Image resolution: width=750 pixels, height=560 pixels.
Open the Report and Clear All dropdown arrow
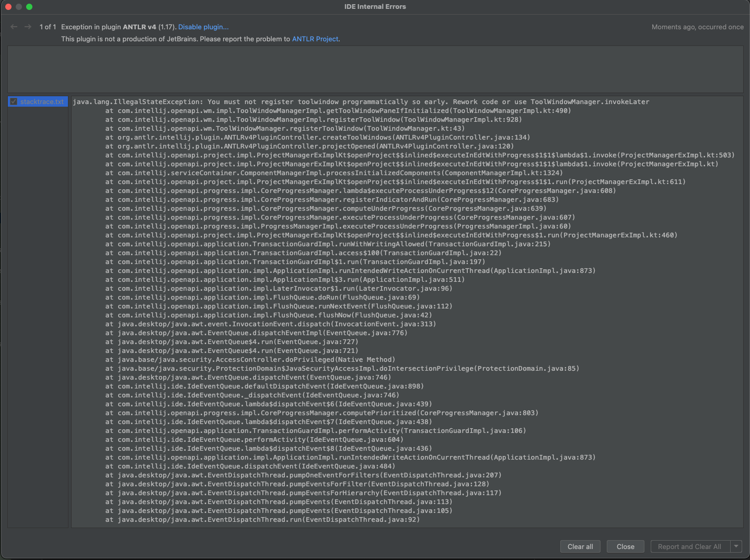(x=736, y=546)
